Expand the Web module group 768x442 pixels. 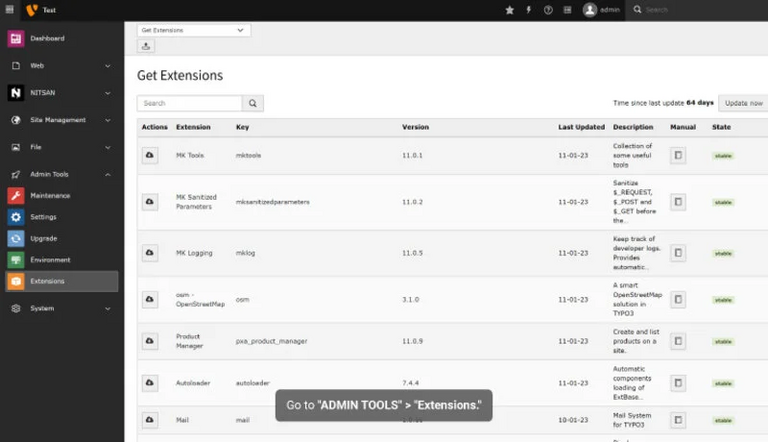tap(61, 66)
